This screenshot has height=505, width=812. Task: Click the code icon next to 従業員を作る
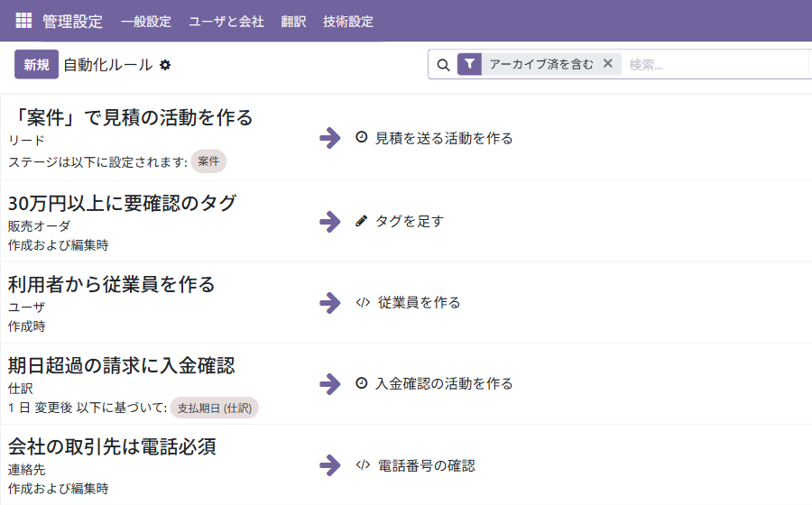coord(363,302)
